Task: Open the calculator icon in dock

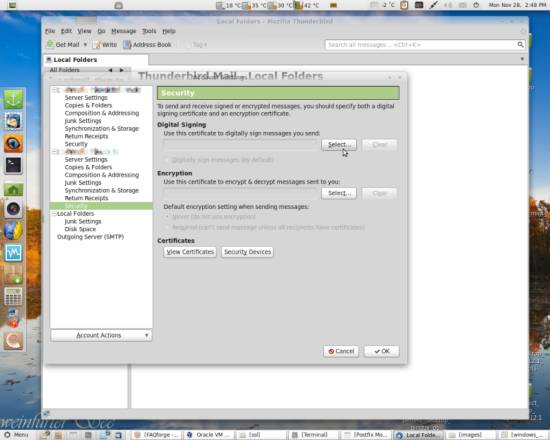Action: point(13,297)
